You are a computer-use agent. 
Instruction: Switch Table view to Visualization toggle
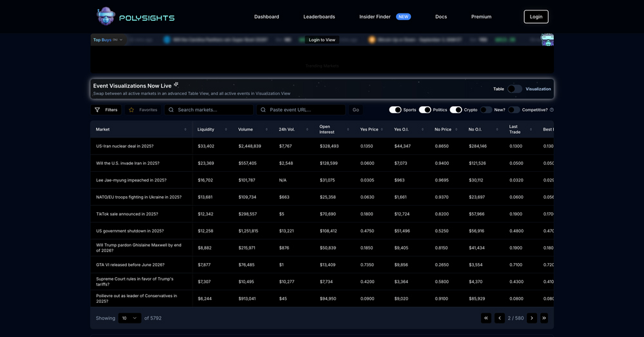click(x=514, y=89)
